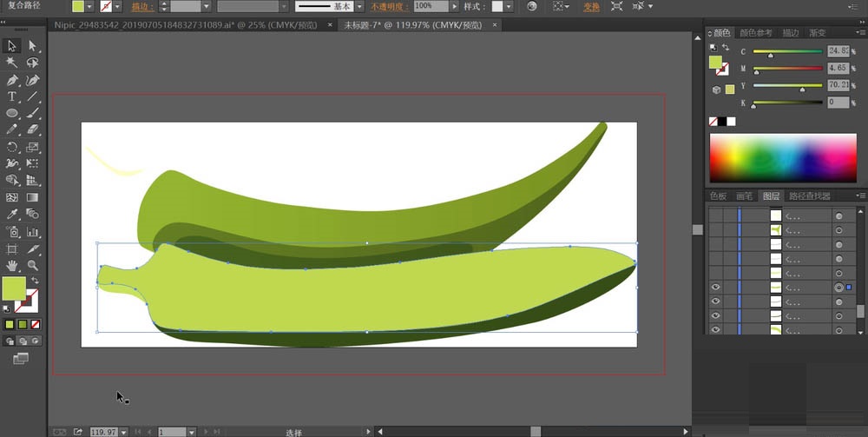Select the Zoom magnifier tool
The height and width of the screenshot is (437, 868).
[x=32, y=264]
